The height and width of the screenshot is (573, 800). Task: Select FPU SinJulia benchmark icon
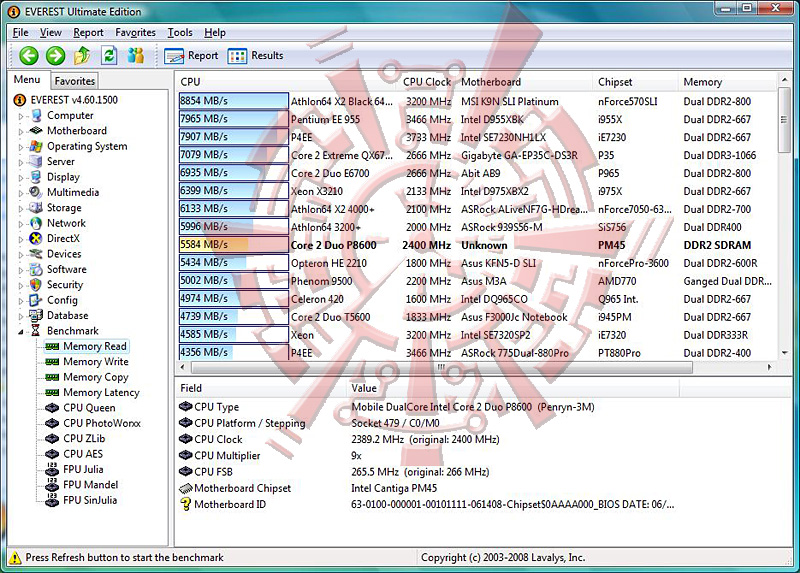(52, 500)
